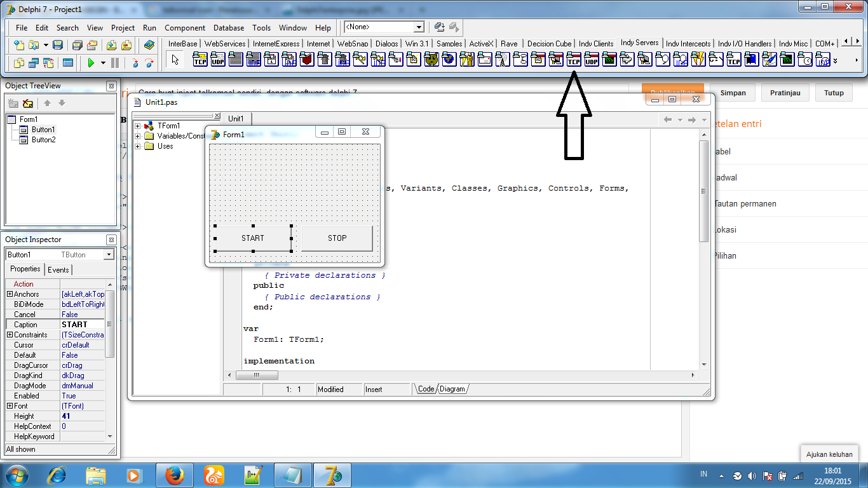Click Pratinjau in the browser behind
Viewport: 868px width, 488px height.
[785, 93]
